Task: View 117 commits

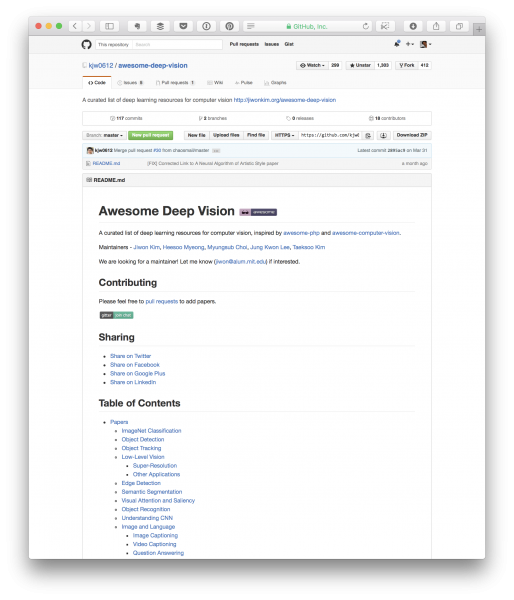Action: click(126, 118)
